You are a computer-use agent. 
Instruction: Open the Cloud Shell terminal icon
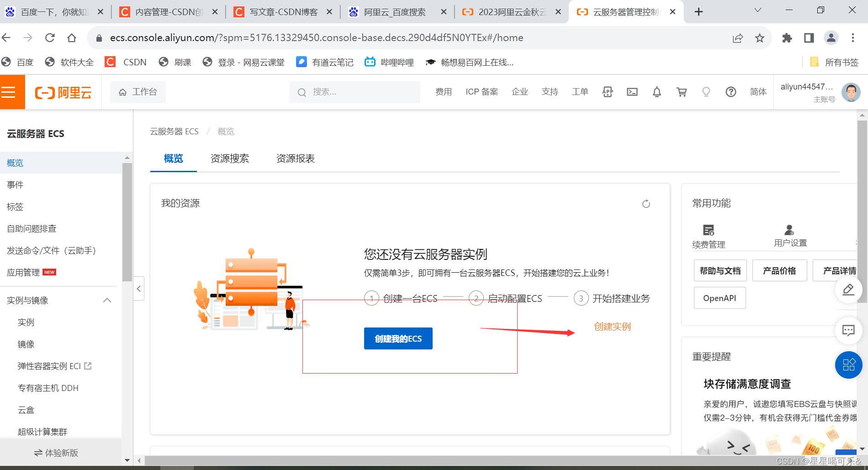point(632,92)
